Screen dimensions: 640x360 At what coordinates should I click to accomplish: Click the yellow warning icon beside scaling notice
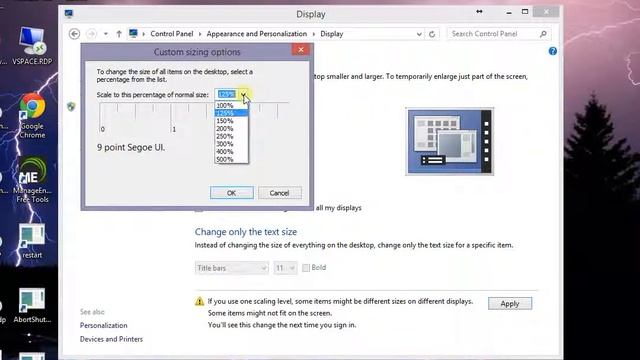(x=199, y=302)
